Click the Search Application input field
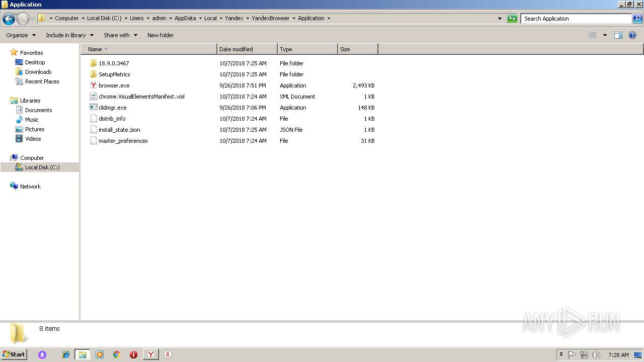The width and height of the screenshot is (644, 362). [x=576, y=19]
